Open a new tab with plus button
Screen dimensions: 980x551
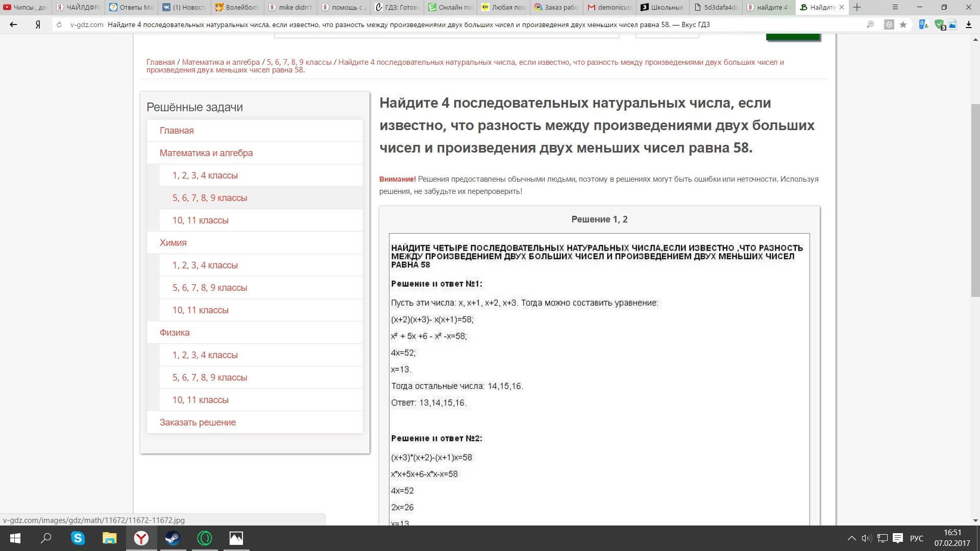click(857, 7)
